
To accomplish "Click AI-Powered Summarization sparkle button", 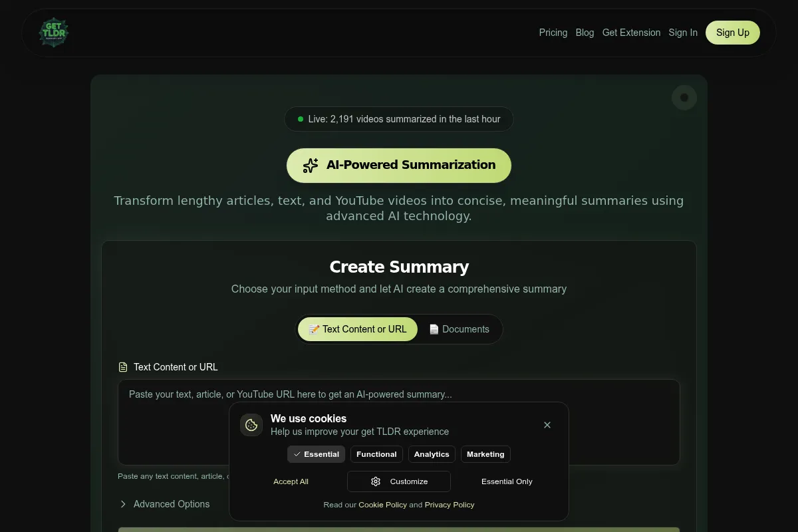I will [x=399, y=166].
